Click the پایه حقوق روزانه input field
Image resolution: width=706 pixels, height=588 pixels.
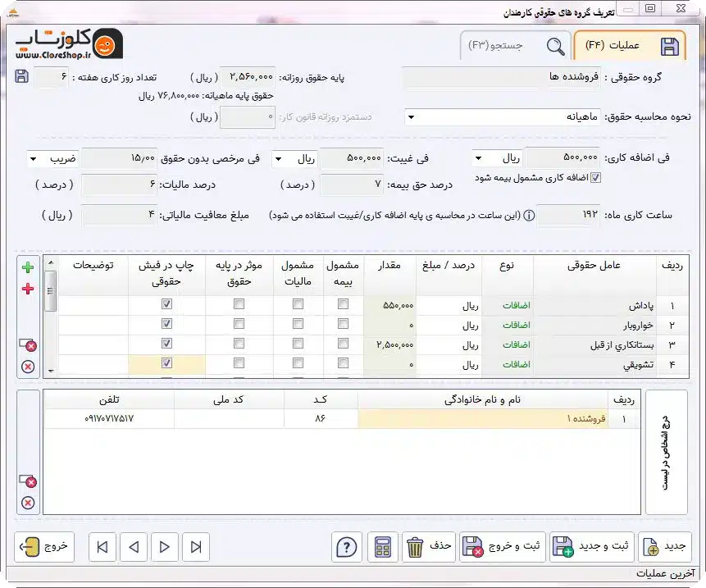(248, 77)
